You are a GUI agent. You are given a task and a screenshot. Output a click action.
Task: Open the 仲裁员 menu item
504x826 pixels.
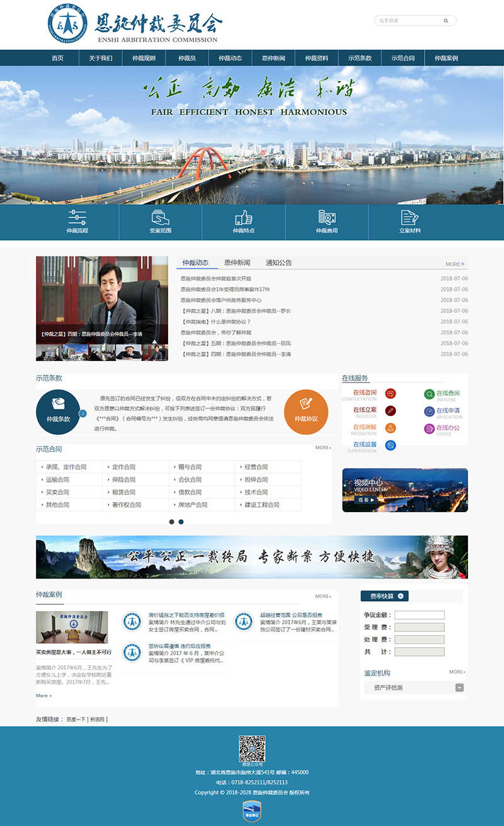point(187,58)
